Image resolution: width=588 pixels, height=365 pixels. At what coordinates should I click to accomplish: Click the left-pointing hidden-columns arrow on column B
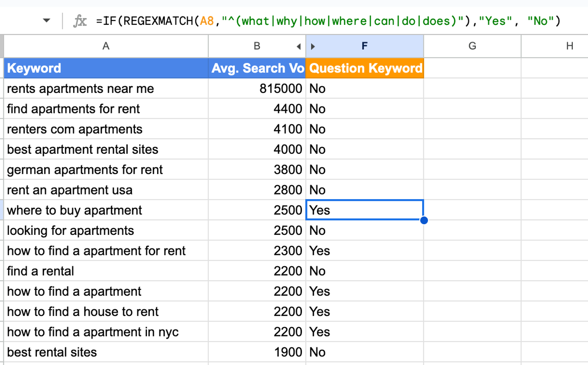coord(299,46)
